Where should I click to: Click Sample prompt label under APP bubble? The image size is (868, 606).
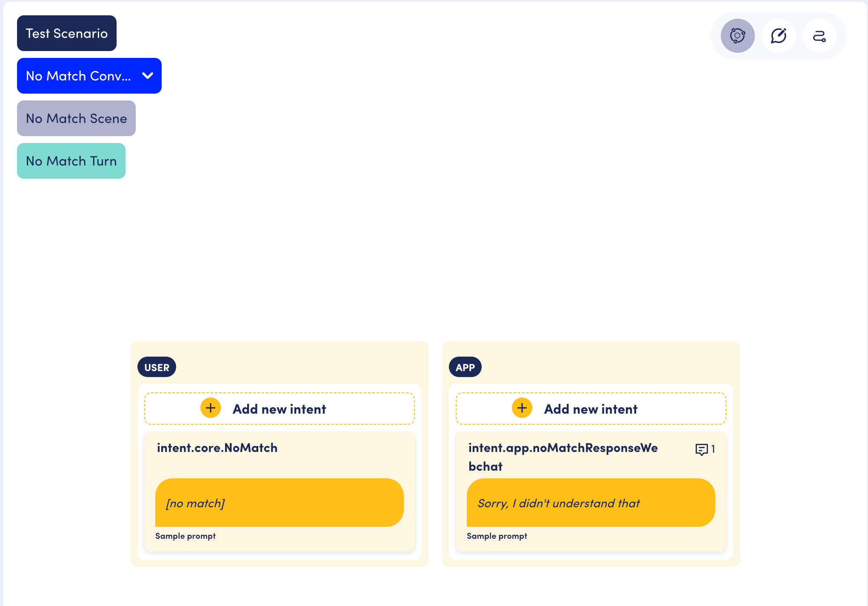point(497,536)
